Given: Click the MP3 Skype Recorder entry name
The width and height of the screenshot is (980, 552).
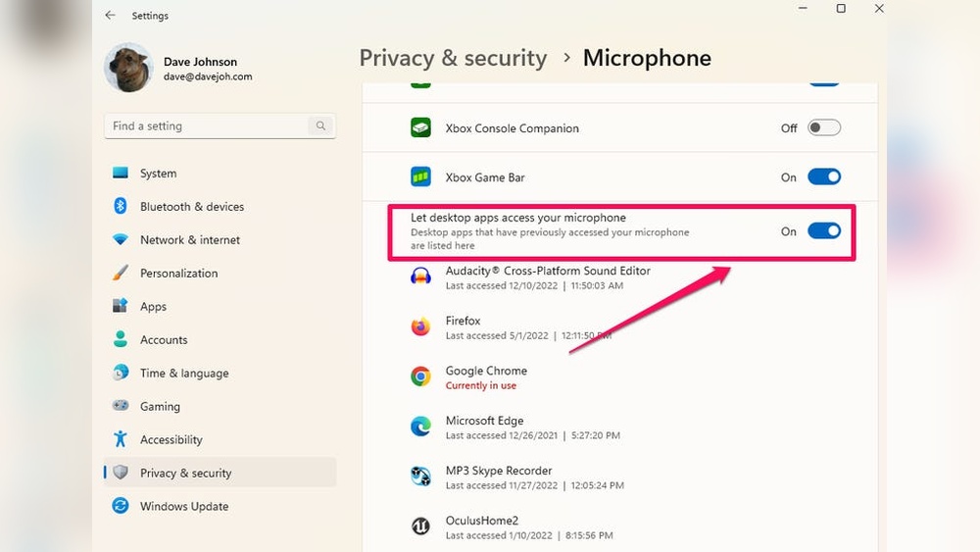Looking at the screenshot, I should (x=499, y=471).
